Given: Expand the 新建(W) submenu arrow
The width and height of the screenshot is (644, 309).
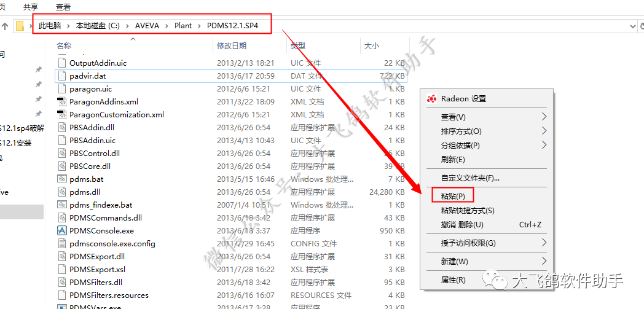Looking at the screenshot, I should tap(544, 261).
